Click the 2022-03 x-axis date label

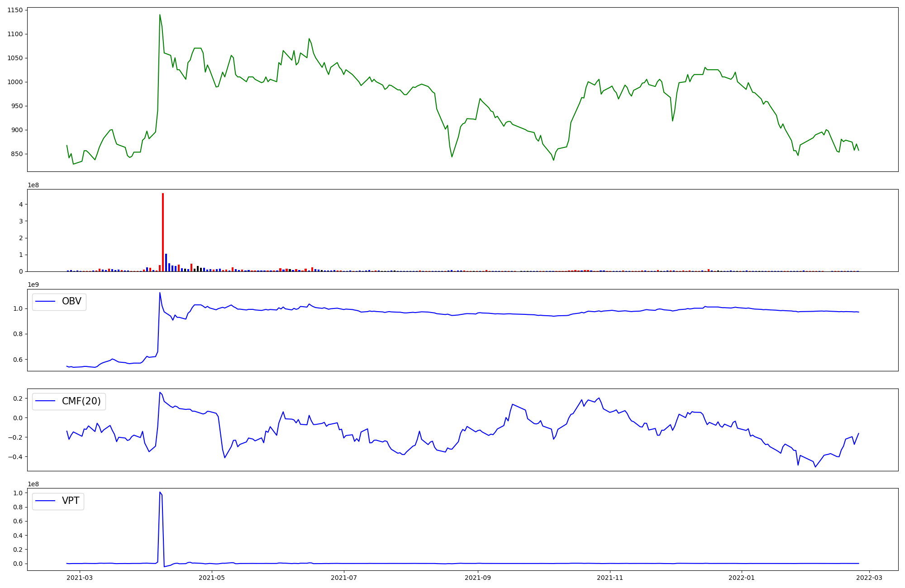(870, 578)
